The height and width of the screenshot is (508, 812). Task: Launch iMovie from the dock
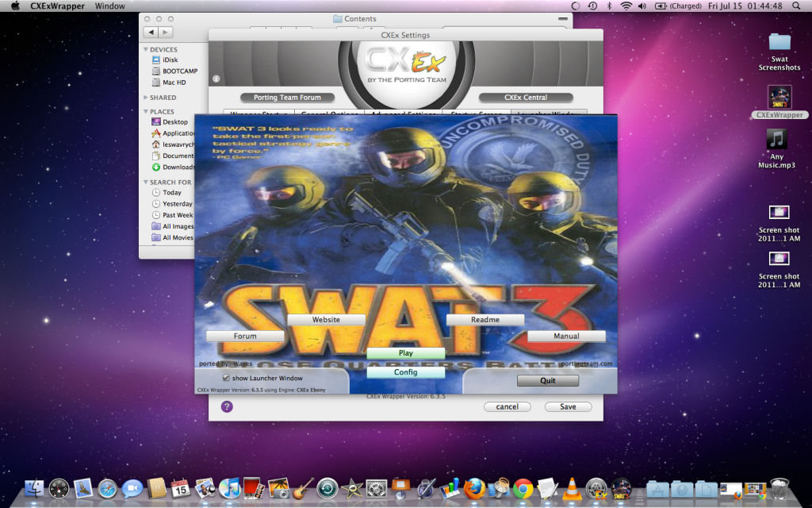(x=352, y=488)
